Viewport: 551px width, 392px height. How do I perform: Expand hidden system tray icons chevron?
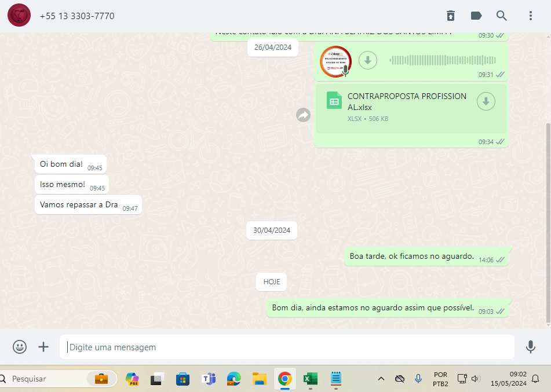coord(381,379)
